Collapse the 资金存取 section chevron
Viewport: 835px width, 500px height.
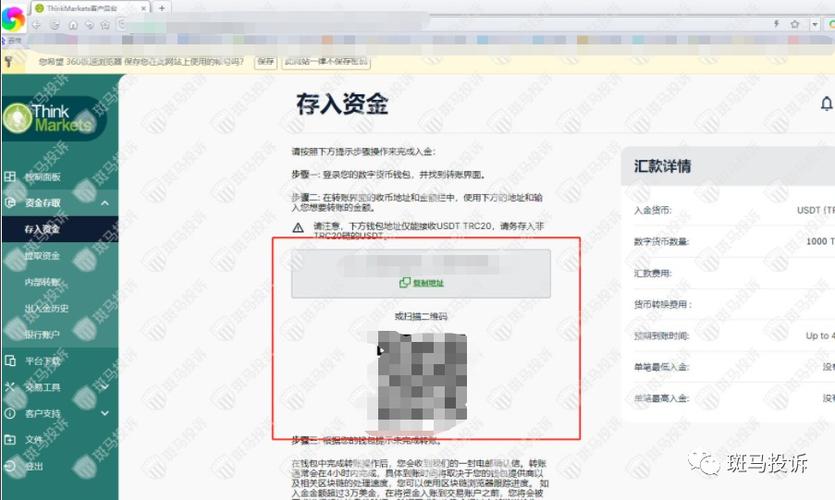click(105, 203)
